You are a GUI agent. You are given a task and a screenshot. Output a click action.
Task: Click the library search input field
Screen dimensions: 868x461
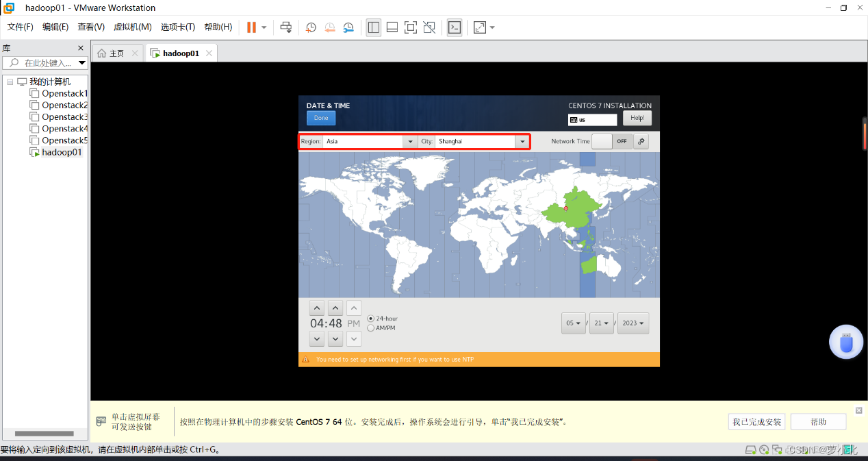click(x=44, y=63)
